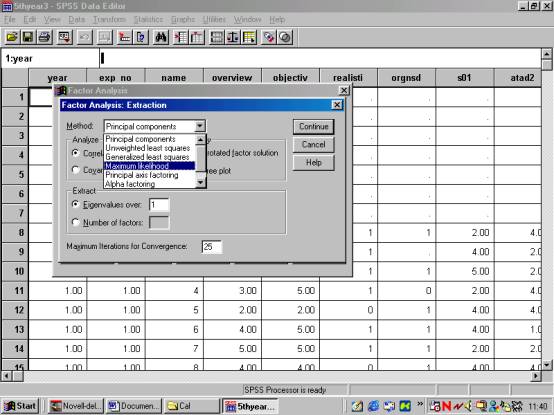Screen dimensions: 554x415
Task: Choose Maximum likelihood in the method list
Action: point(149,166)
